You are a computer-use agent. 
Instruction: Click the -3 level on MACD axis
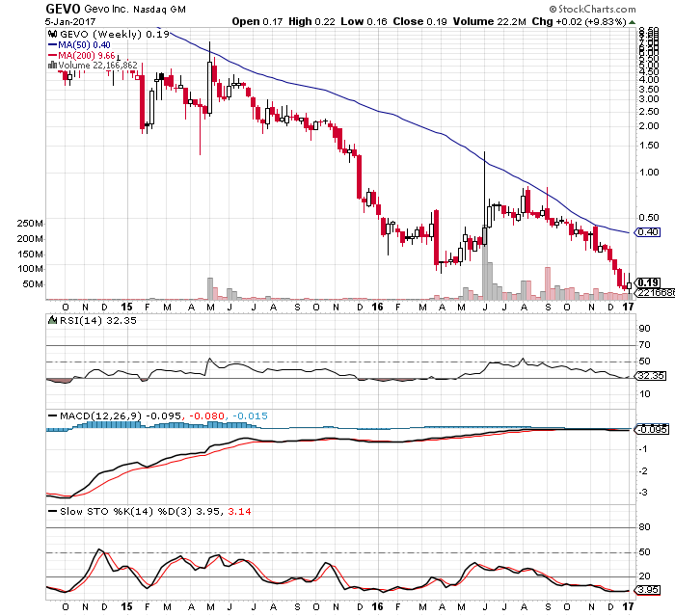643,492
